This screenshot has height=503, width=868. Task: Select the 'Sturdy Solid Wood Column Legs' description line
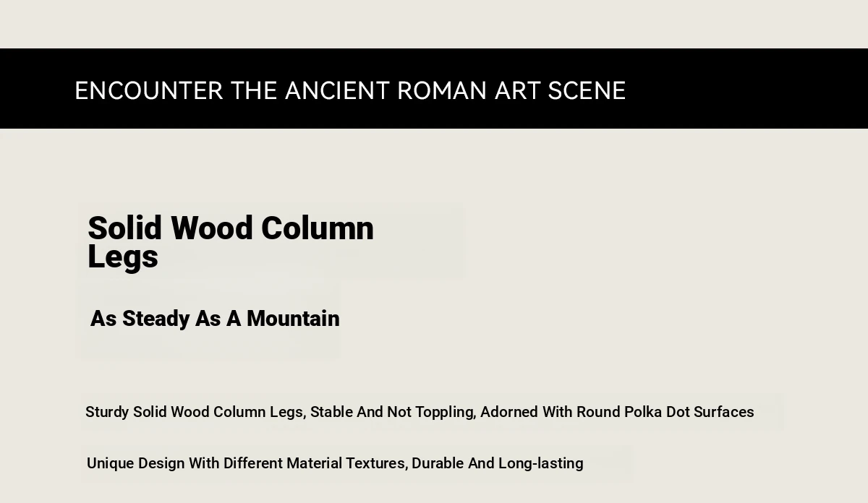(x=420, y=412)
